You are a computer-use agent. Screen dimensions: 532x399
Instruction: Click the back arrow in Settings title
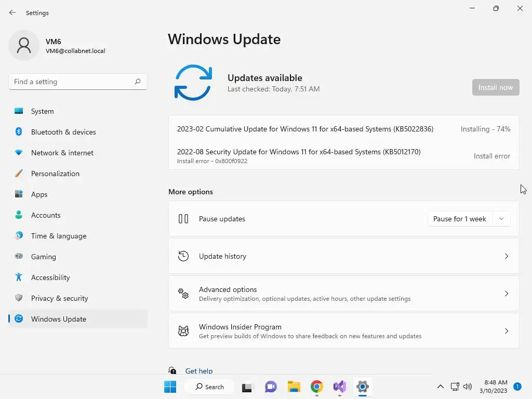[12, 12]
